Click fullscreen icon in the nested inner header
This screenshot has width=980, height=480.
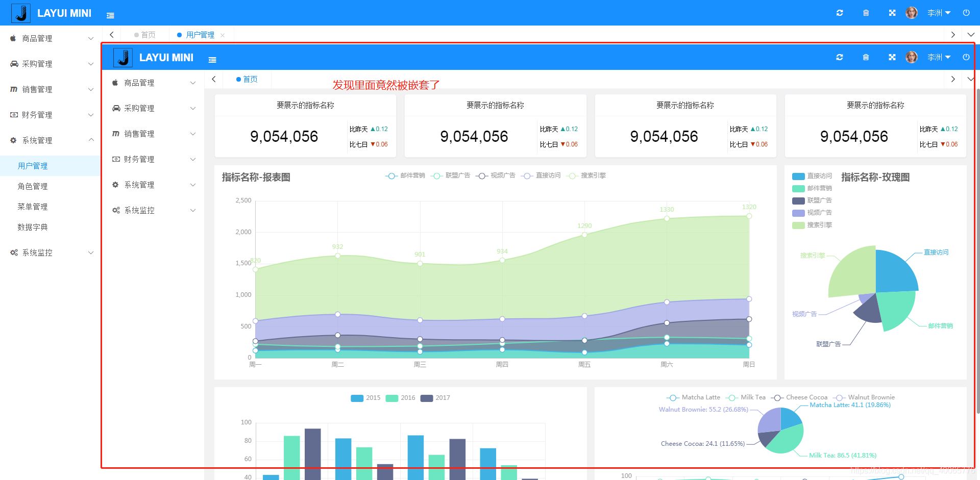click(x=892, y=57)
